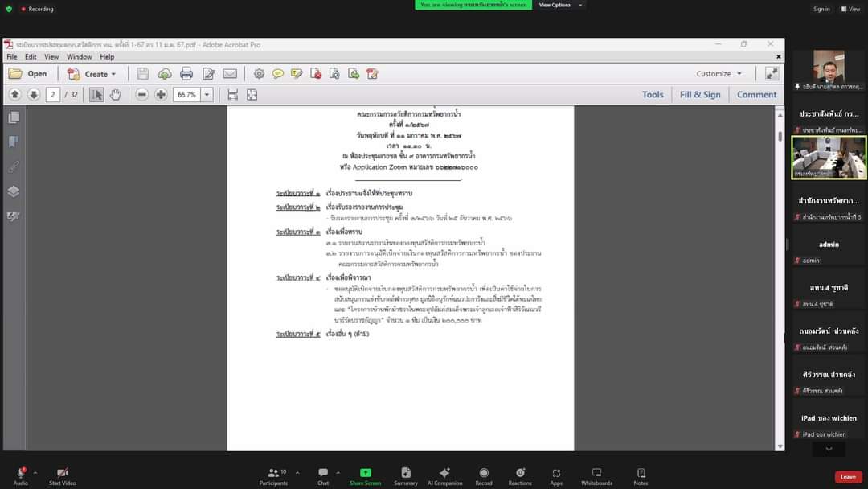Screen dimensions: 868x489
Task: Click the 66.7% zoom level field
Action: (x=187, y=95)
